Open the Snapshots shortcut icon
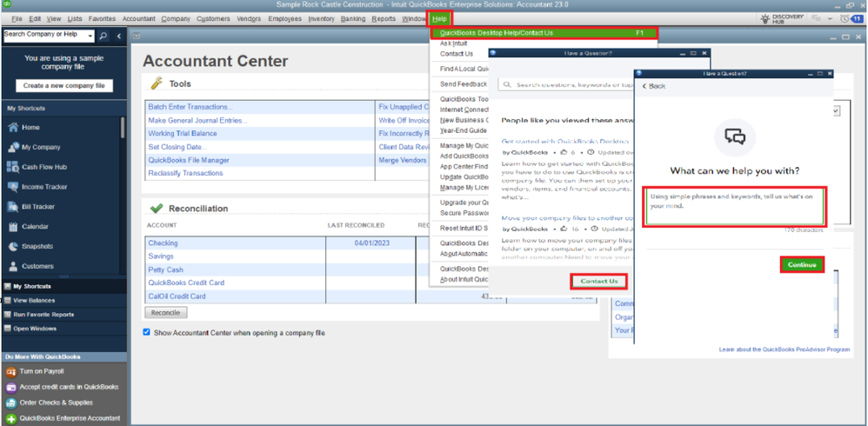 [13, 247]
